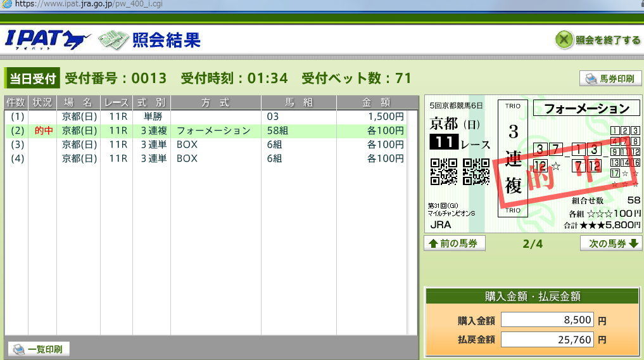This screenshot has width=644, height=360.
Task: Click the green X close-inquiry icon
Action: point(564,40)
